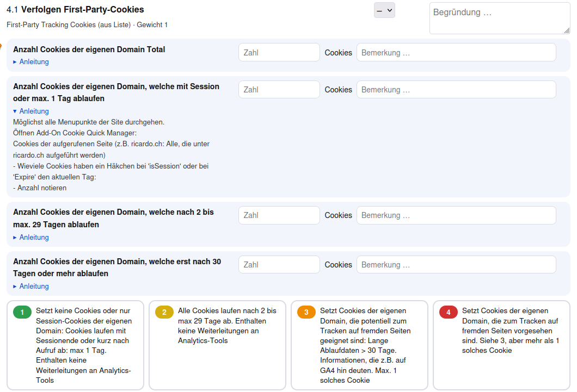Screen dimensions: 577x392
Task: Select the green rating 1 badge
Action: click(x=22, y=312)
